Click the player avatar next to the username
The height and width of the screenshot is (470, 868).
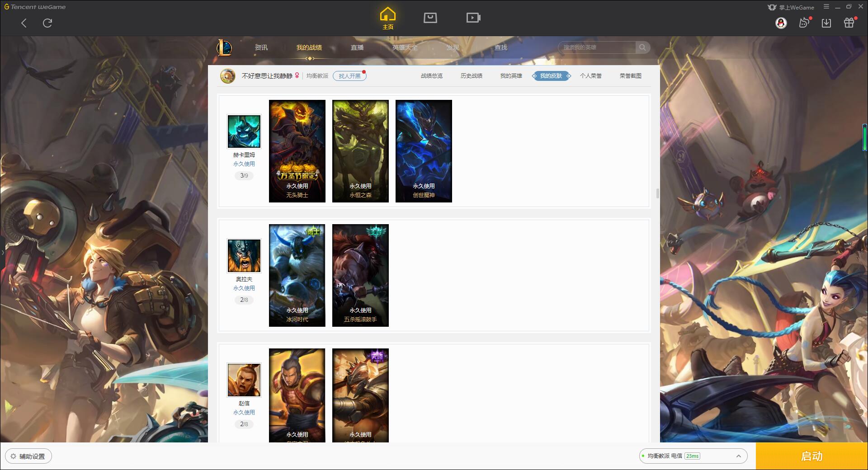228,76
